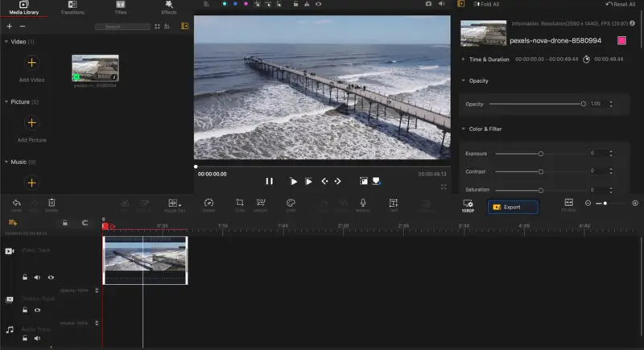Add item with plus in Media Library
The width and height of the screenshot is (644, 350).
(x=9, y=27)
